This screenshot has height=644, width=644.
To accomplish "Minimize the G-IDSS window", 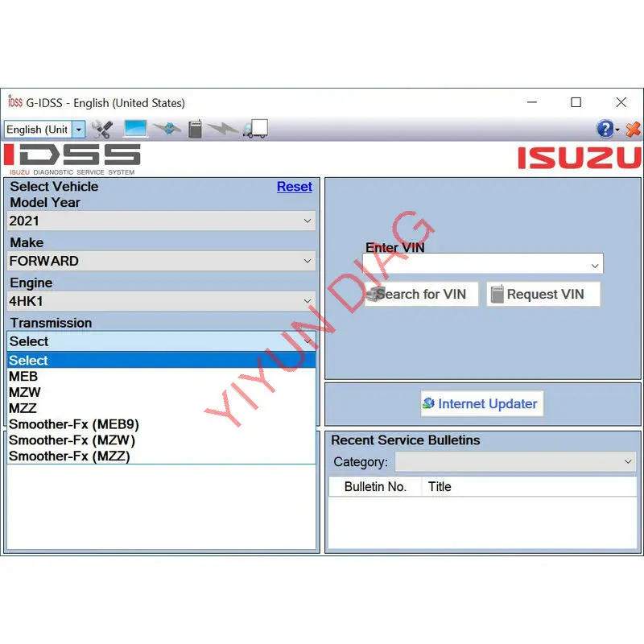I will pyautogui.click(x=532, y=102).
